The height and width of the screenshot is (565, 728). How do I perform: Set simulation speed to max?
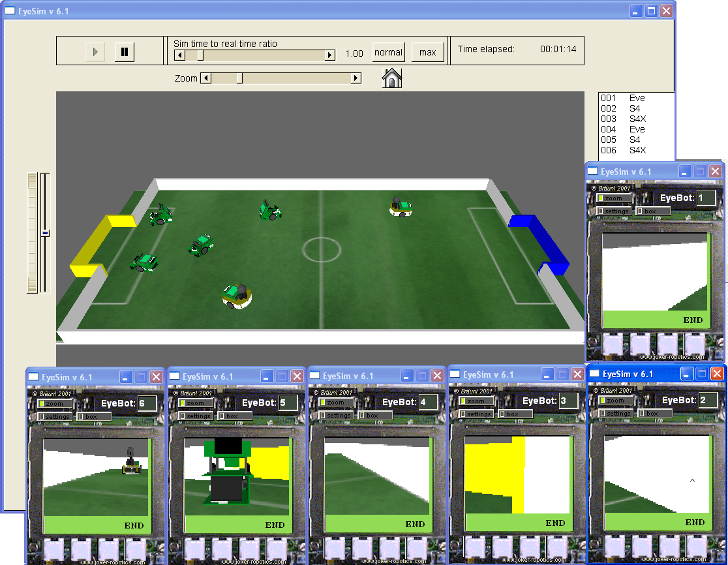tap(428, 52)
